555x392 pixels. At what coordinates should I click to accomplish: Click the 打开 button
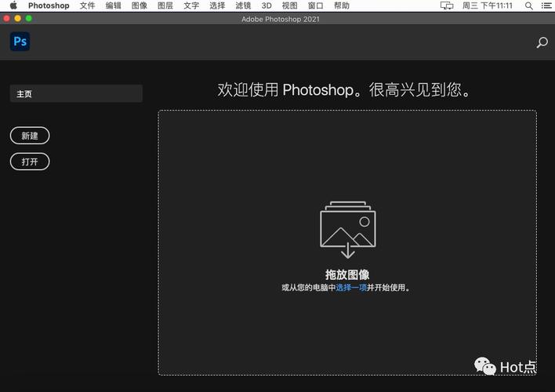[x=30, y=162]
